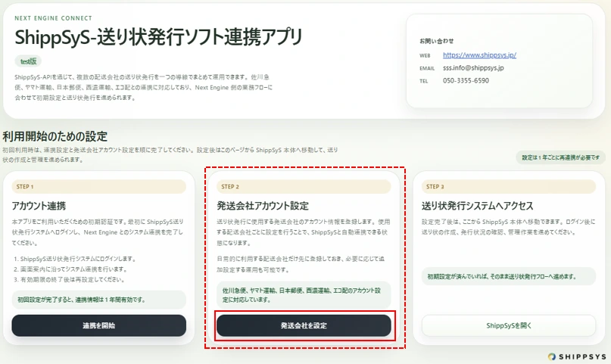611x364 pixels.
Task: Click list item 2. 画面案内に沿ってシステム連携を行います
Action: 70,269
